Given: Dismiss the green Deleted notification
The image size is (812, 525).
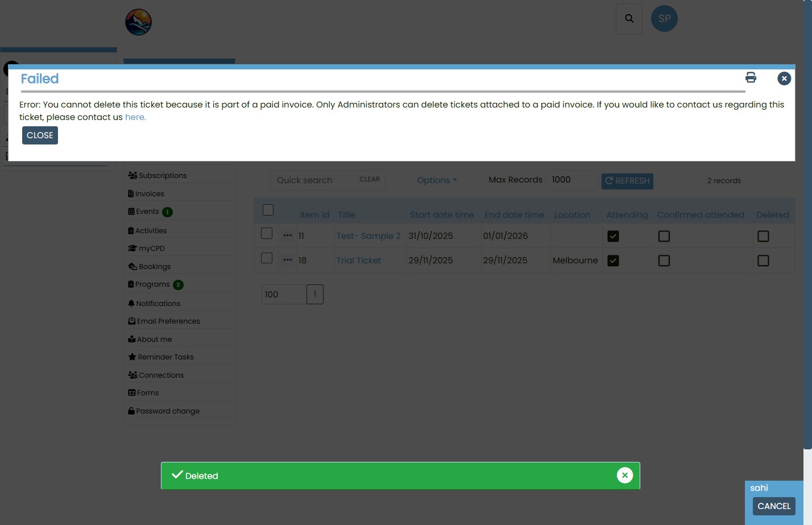Looking at the screenshot, I should coord(624,475).
